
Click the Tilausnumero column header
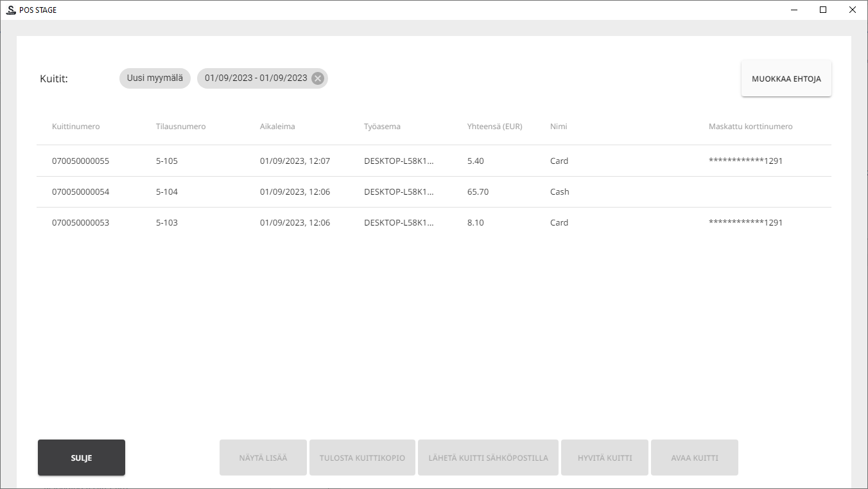coord(180,127)
